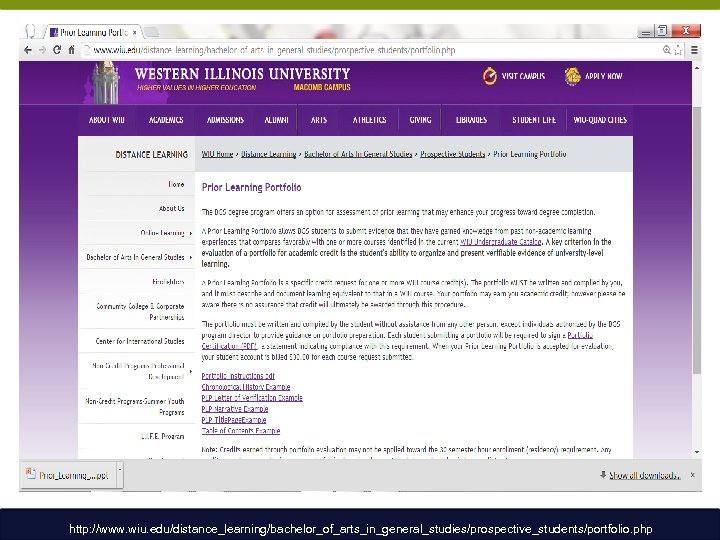Open the downloaded Prior_Learning pdf file
Screen dimensions: 720x540
[69, 475]
